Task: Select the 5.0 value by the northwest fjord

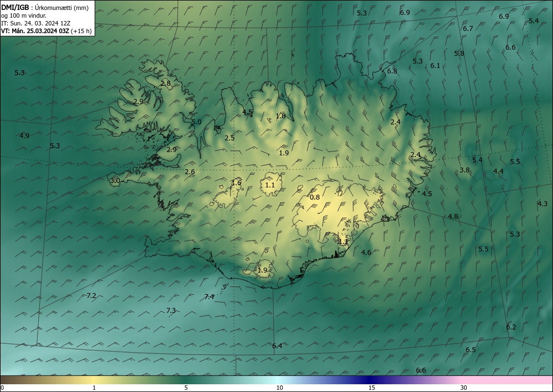Action: point(196,122)
